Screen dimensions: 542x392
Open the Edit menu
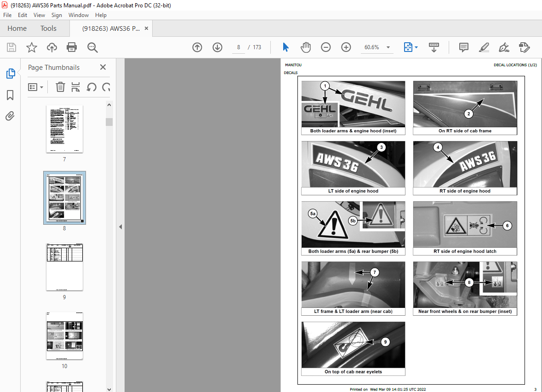pyautogui.click(x=23, y=15)
